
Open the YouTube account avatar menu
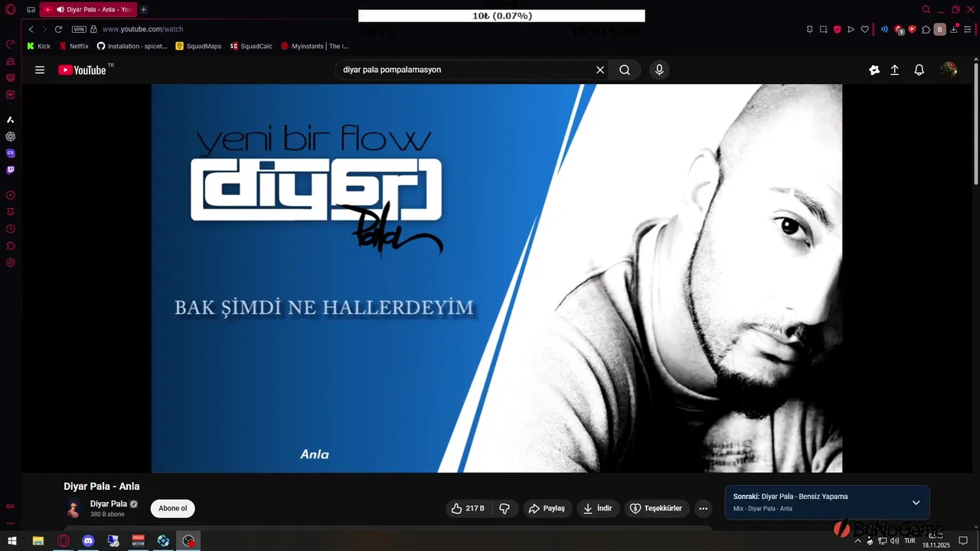click(x=949, y=70)
